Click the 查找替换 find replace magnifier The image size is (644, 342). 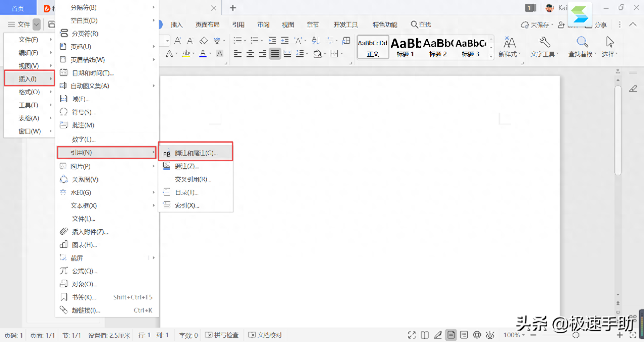[582, 47]
